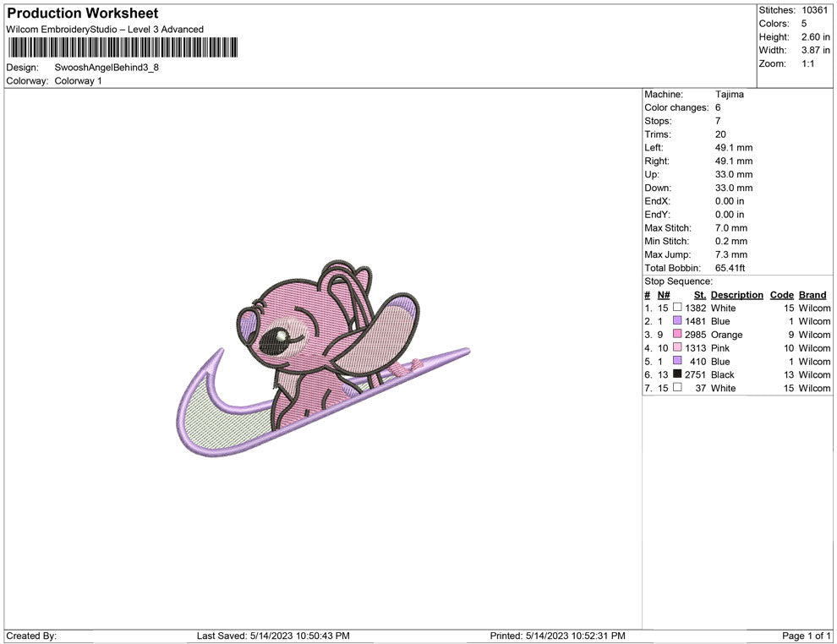
Task: Click the white swatch in stop 7
Action: click(677, 387)
